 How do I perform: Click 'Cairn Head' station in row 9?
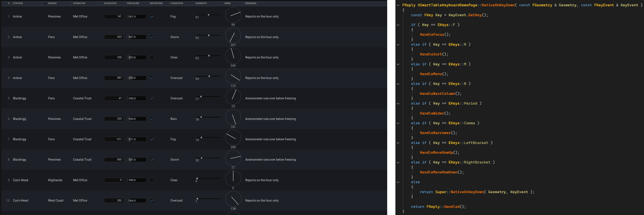(21, 180)
